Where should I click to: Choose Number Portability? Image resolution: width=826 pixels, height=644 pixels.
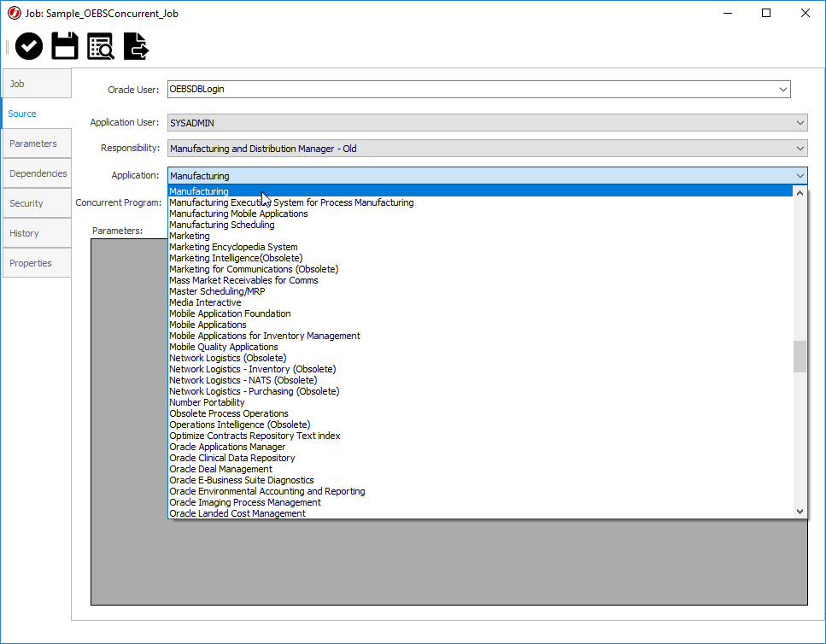point(480,402)
